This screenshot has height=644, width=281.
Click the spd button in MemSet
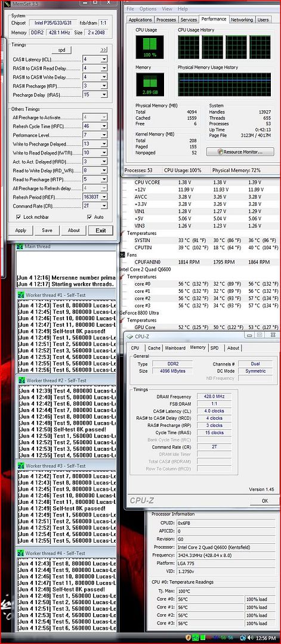pyautogui.click(x=61, y=49)
